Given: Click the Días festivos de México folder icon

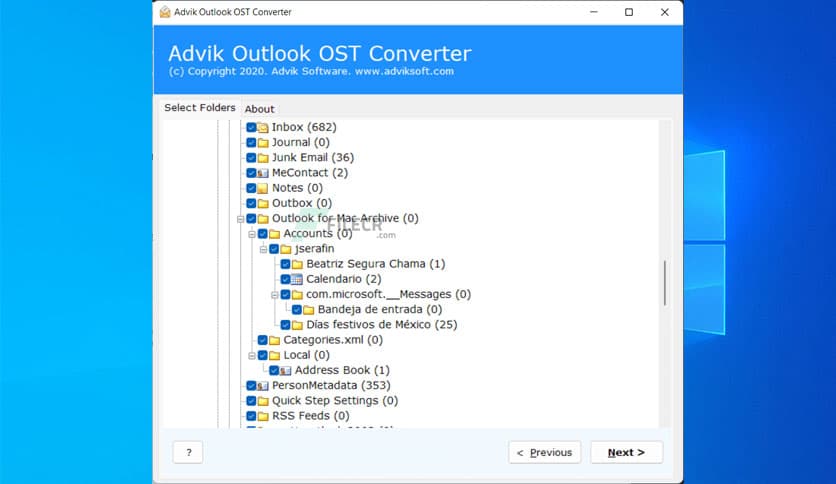Looking at the screenshot, I should pyautogui.click(x=298, y=325).
